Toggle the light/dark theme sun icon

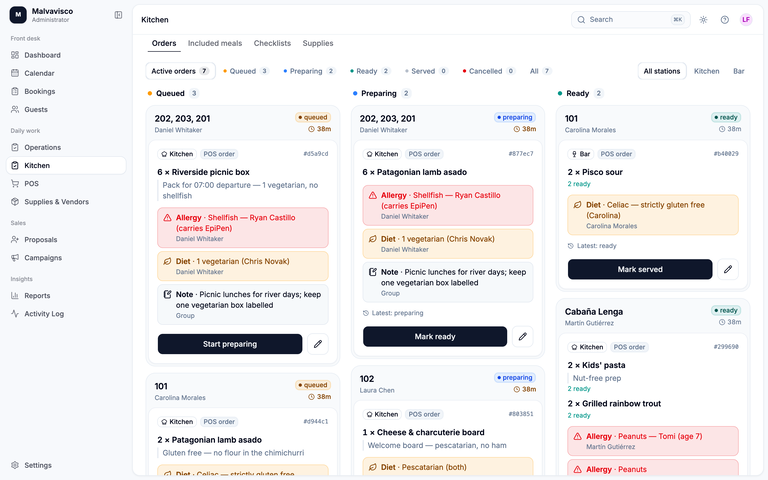pos(703,20)
